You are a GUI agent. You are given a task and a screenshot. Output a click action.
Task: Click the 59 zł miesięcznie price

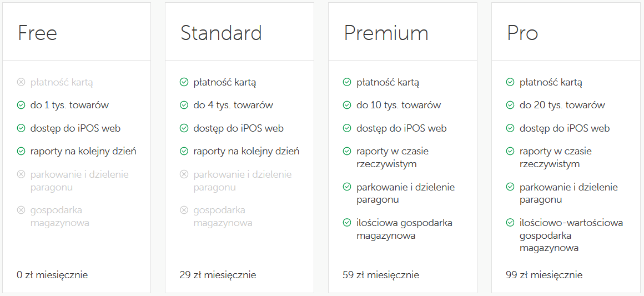pos(381,275)
